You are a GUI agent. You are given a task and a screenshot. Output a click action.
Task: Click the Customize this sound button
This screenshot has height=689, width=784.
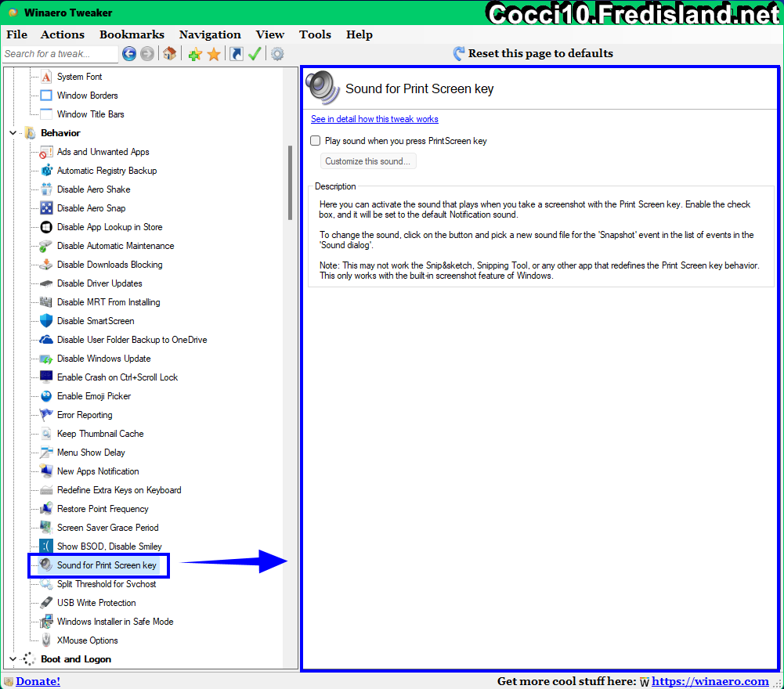pyautogui.click(x=368, y=161)
